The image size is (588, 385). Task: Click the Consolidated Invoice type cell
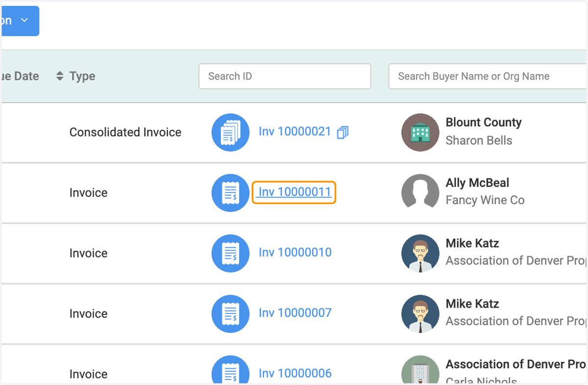(125, 132)
